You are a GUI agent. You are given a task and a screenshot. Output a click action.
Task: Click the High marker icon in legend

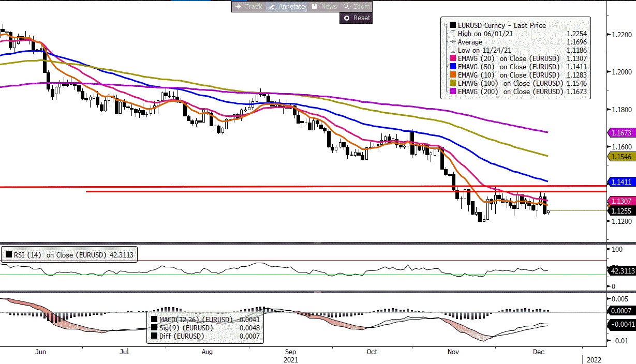tap(453, 34)
